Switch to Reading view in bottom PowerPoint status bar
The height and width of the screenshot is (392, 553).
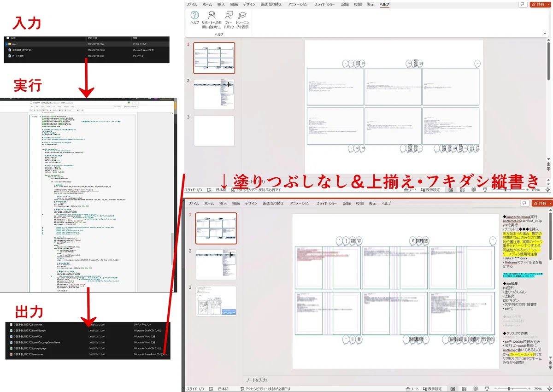tap(475, 389)
